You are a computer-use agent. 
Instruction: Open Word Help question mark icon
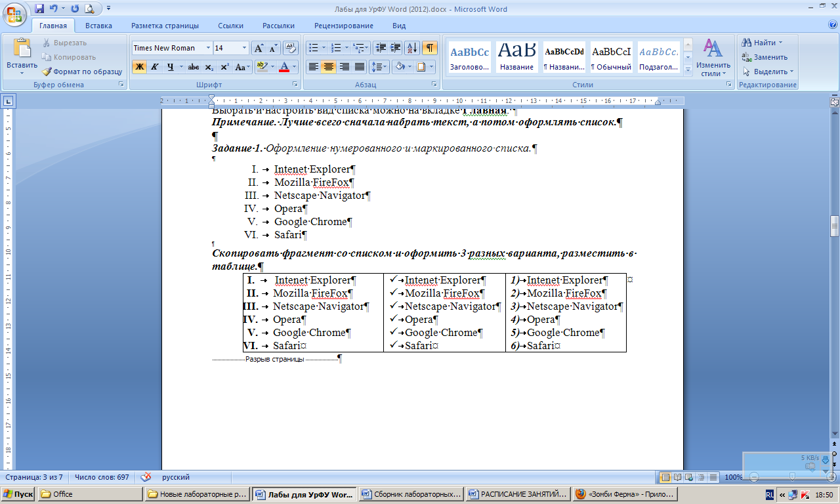coord(833,25)
